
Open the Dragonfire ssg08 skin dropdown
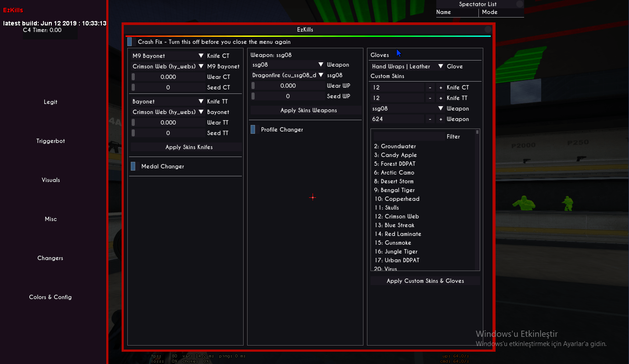pyautogui.click(x=288, y=75)
